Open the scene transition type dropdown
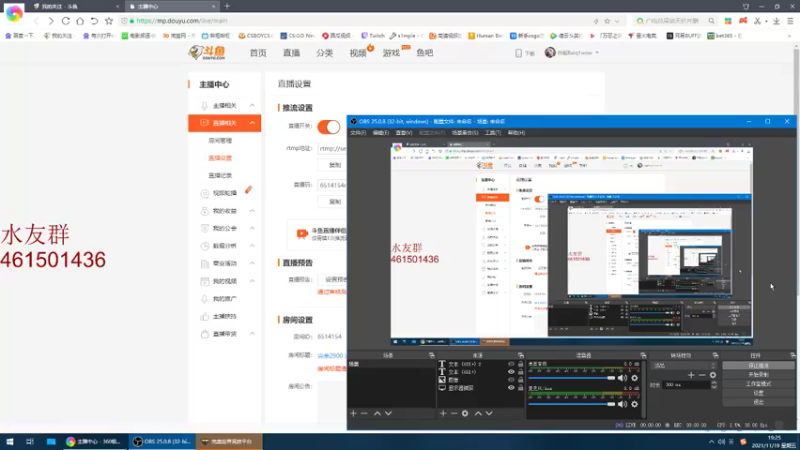This screenshot has width=800, height=450. click(x=684, y=366)
